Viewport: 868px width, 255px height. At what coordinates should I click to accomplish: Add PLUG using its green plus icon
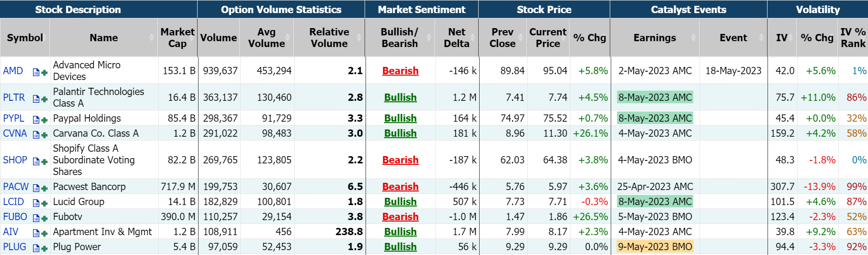(x=44, y=248)
